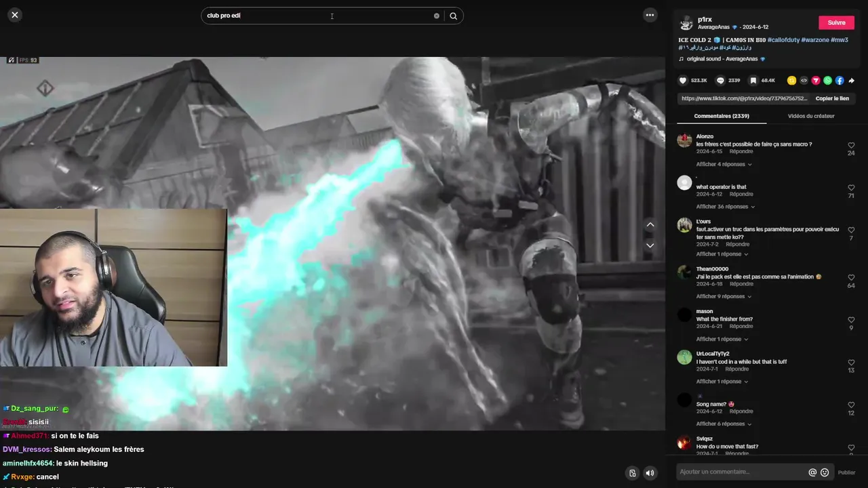Open p1rx profile avatar

[x=686, y=22]
